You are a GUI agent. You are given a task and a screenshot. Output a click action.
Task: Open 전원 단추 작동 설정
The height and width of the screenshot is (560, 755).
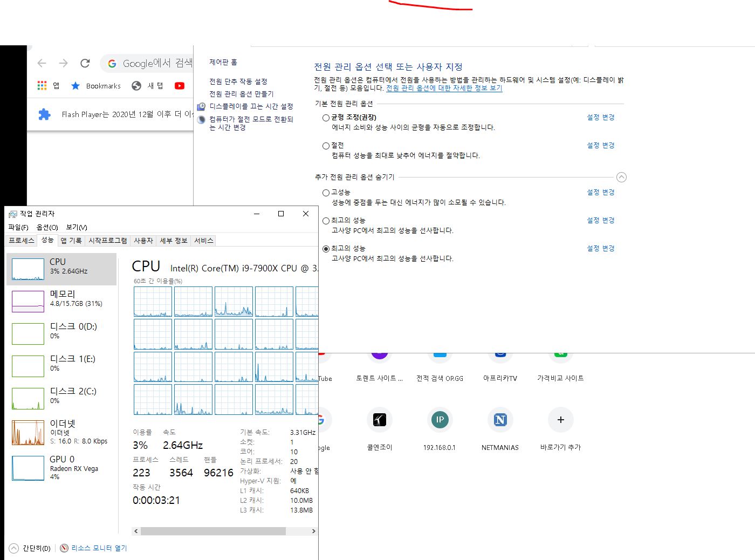point(238,81)
